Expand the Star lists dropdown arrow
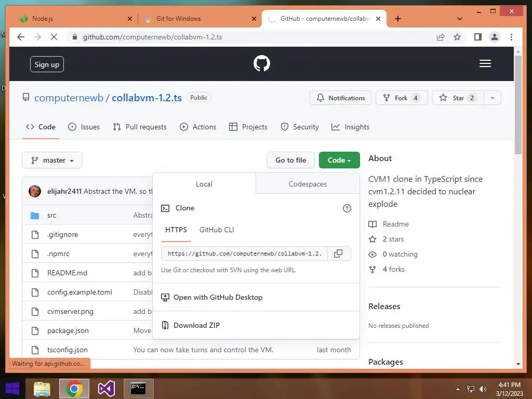532x399 pixels. (493, 98)
